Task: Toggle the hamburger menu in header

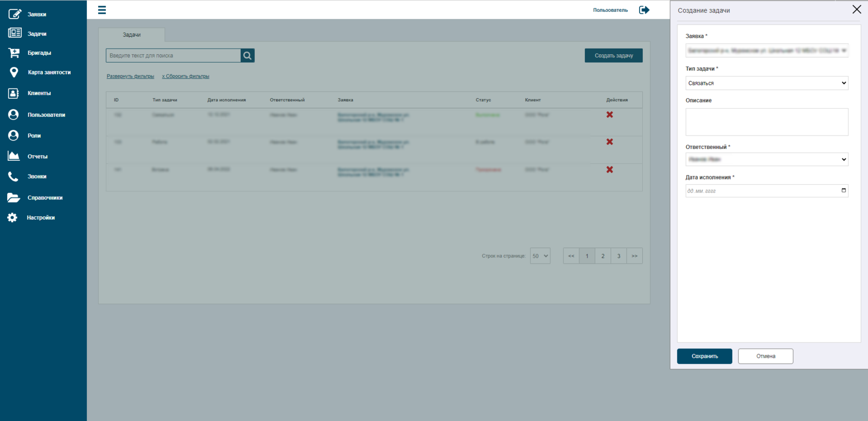Action: pos(102,10)
